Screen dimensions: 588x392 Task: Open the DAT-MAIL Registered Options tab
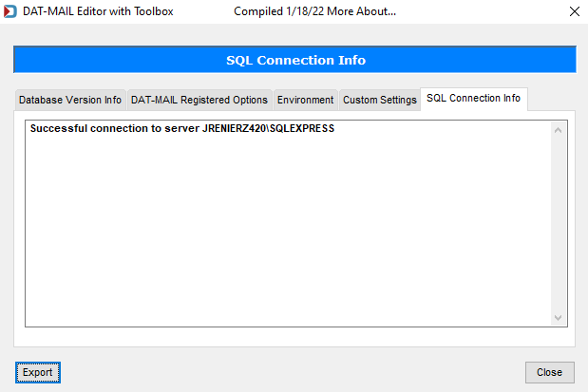point(199,100)
